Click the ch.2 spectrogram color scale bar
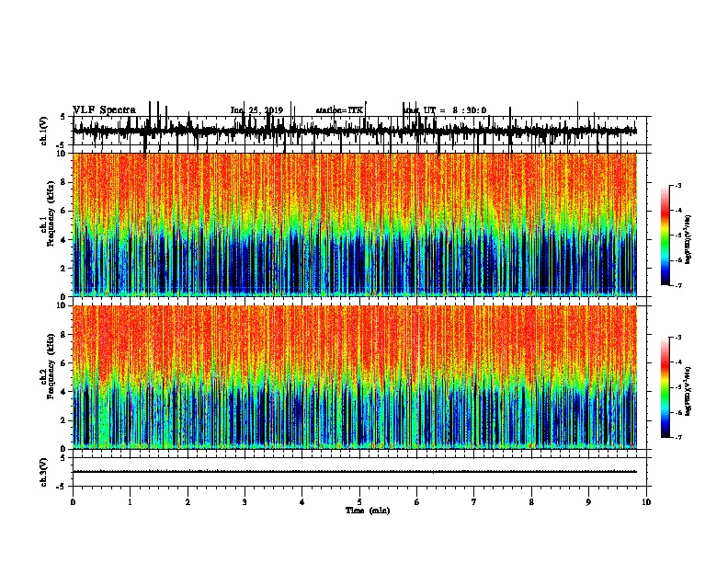This screenshot has height=563, width=728. click(x=665, y=387)
